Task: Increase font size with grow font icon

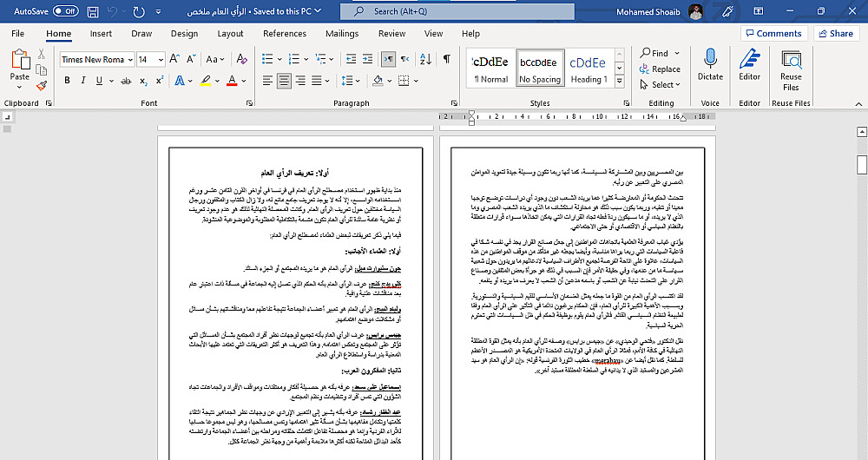Action: tap(174, 59)
